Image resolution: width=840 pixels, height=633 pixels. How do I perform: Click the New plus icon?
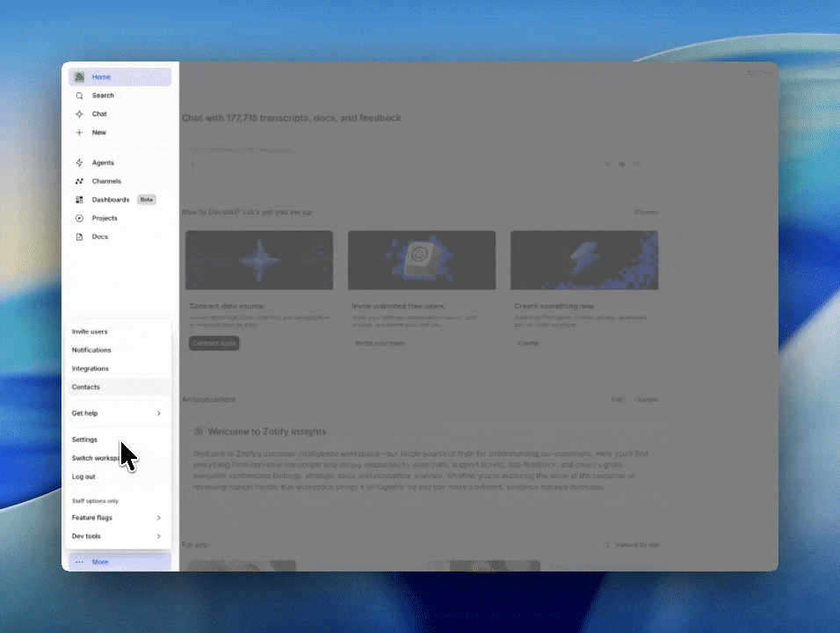pos(79,133)
